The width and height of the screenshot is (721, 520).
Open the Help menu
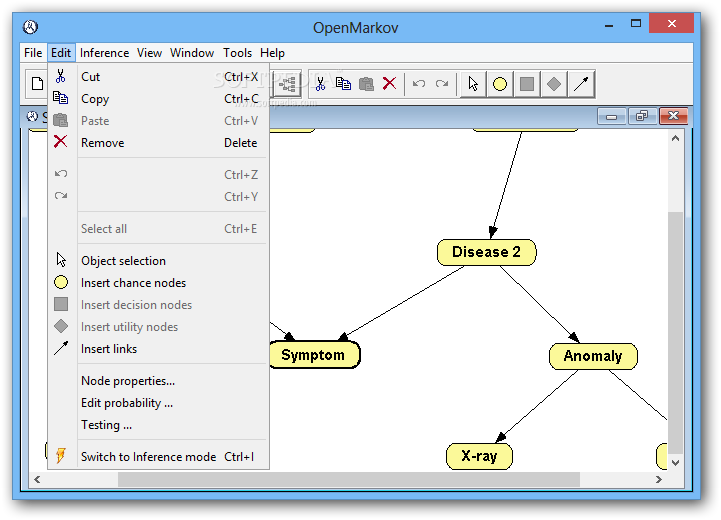272,53
